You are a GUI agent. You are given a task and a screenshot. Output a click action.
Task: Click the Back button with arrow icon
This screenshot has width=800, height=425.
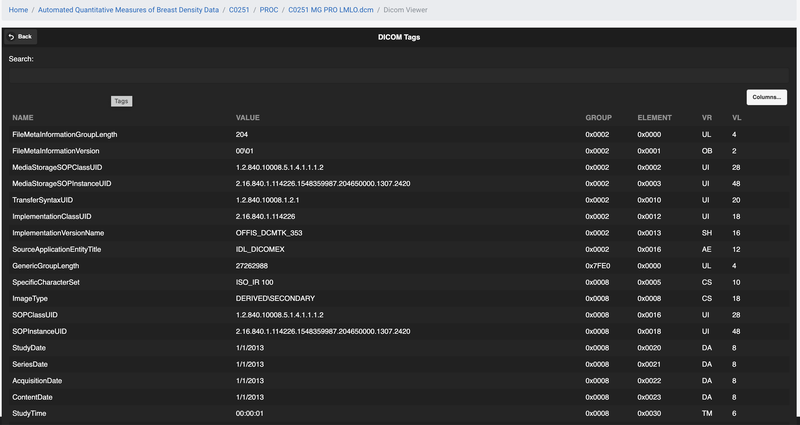click(19, 36)
